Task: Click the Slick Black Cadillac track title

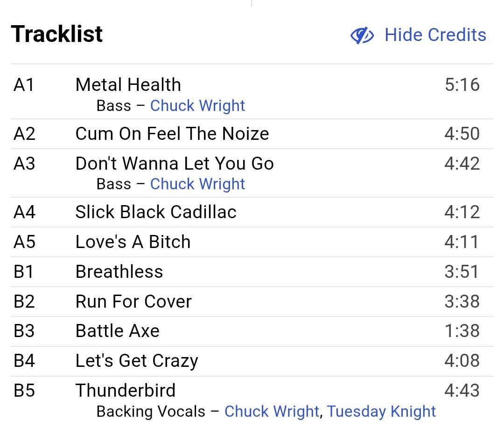Action: (156, 212)
